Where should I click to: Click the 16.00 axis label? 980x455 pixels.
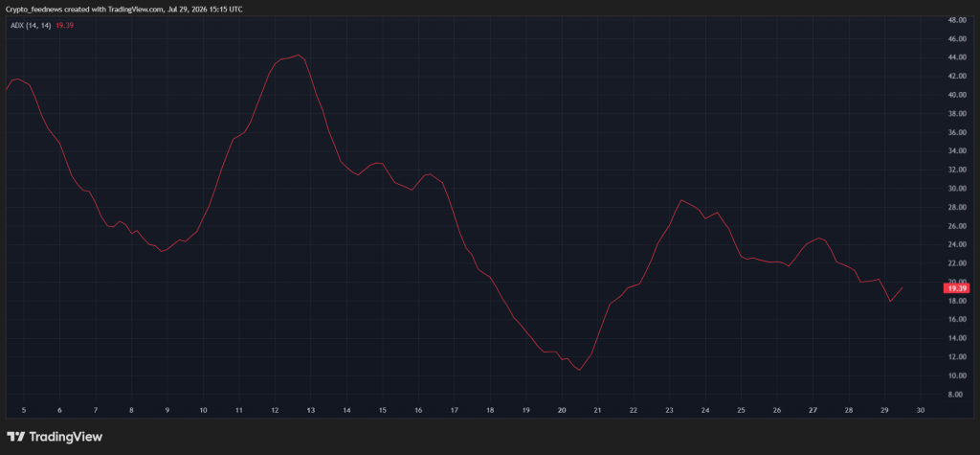click(x=958, y=319)
